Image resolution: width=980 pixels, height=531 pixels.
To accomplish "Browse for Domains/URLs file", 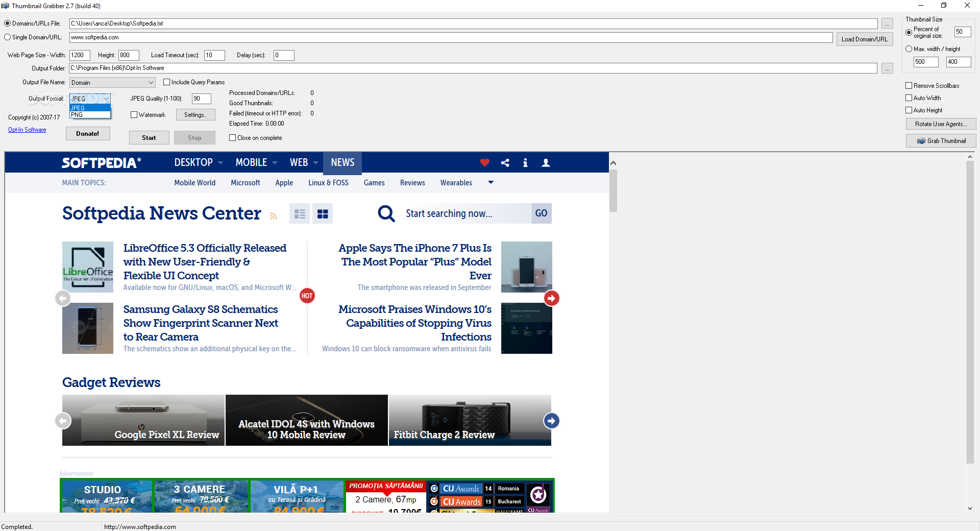I will click(887, 23).
